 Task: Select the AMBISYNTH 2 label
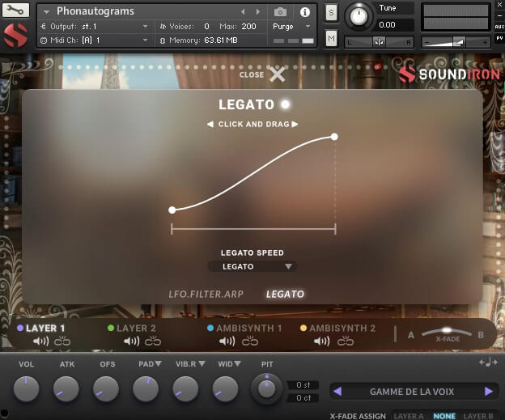click(342, 329)
